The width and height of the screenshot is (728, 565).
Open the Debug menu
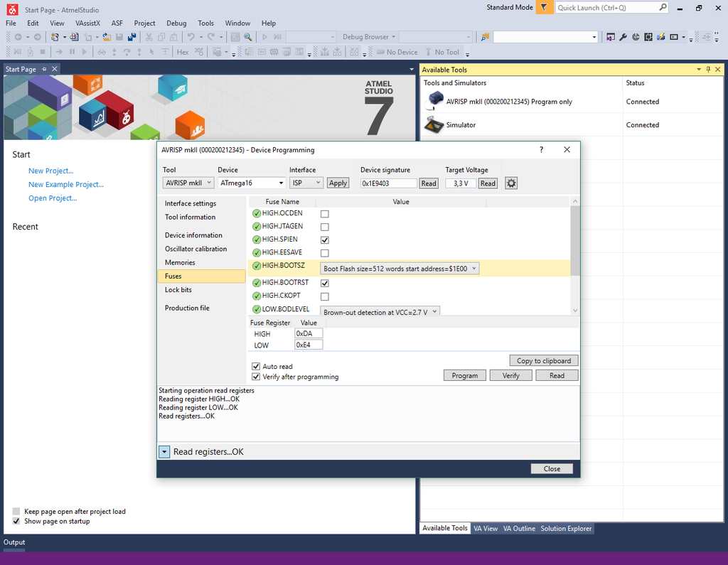[176, 23]
